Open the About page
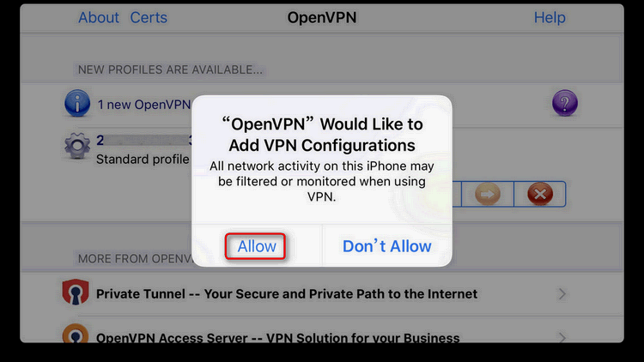Image resolution: width=644 pixels, height=362 pixels. tap(99, 18)
